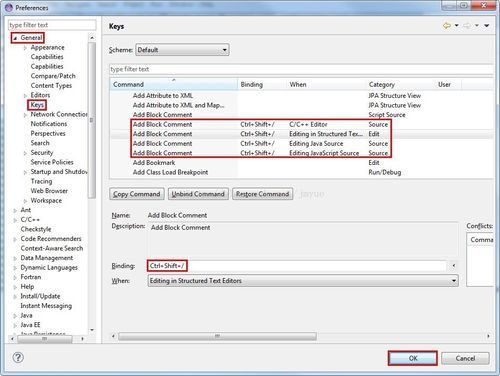500x376 pixels.
Task: Click the Restore Command button
Action: pyautogui.click(x=263, y=194)
